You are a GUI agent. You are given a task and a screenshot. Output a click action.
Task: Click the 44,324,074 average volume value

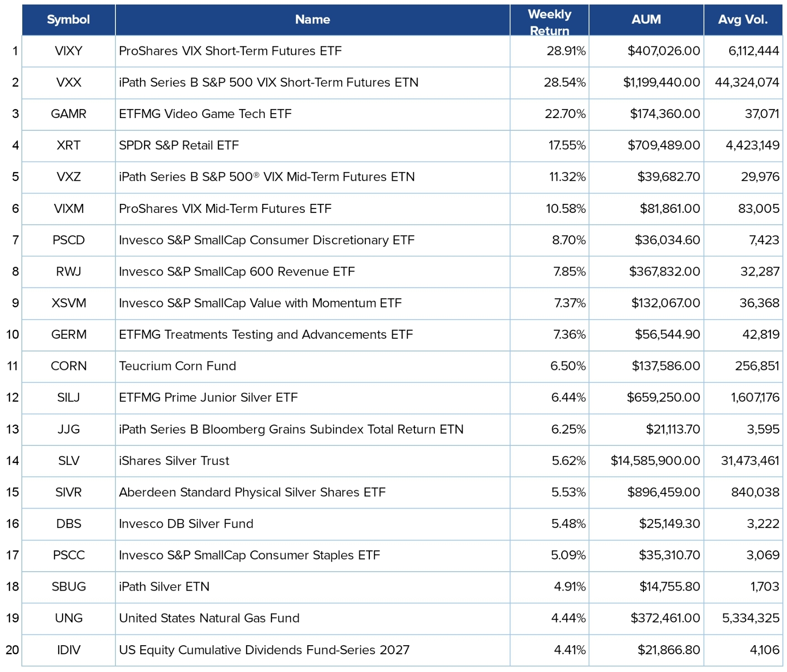point(747,82)
